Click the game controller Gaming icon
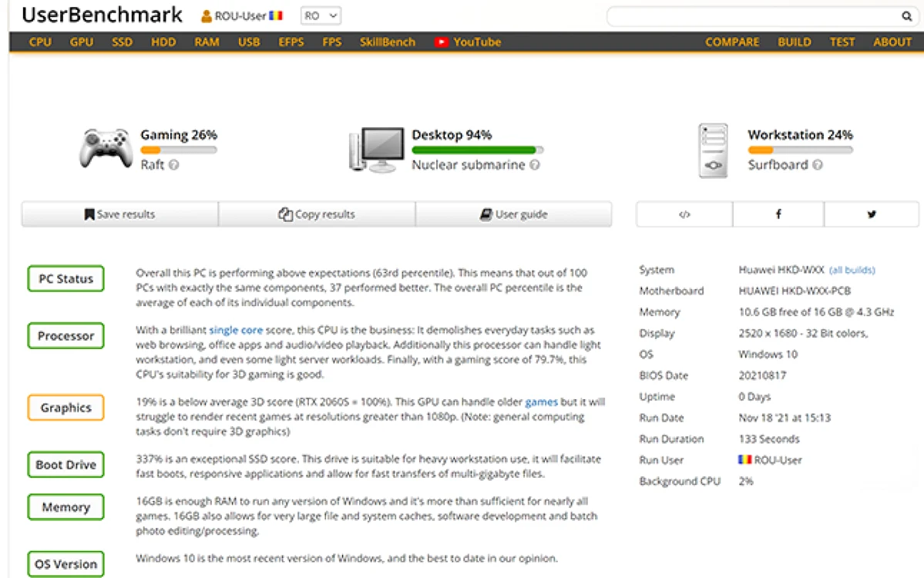This screenshot has width=924, height=578. click(106, 147)
